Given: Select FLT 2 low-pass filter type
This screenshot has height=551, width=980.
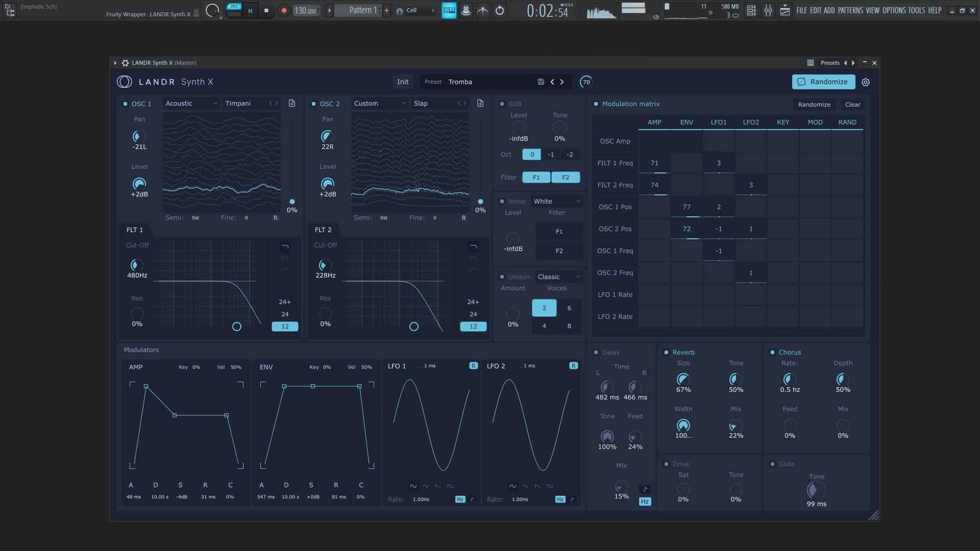Looking at the screenshot, I should point(473,247).
